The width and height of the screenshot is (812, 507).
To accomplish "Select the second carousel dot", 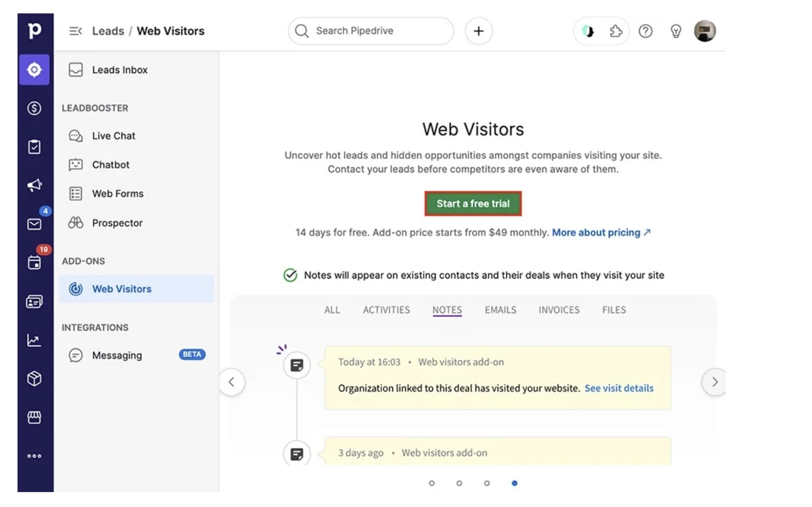I will pos(460,483).
